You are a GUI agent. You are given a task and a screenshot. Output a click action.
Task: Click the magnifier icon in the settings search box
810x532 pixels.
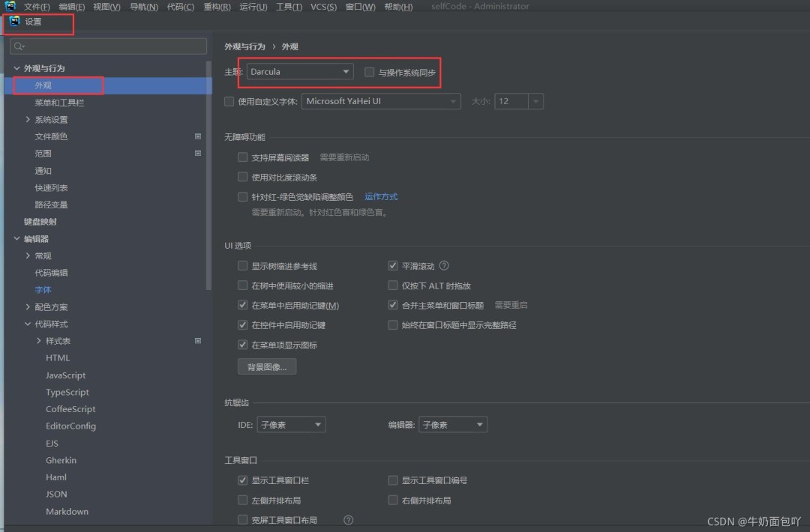17,46
